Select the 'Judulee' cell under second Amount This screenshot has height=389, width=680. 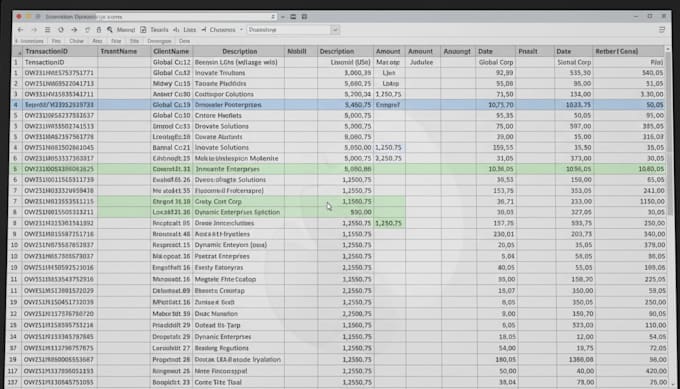[422, 62]
